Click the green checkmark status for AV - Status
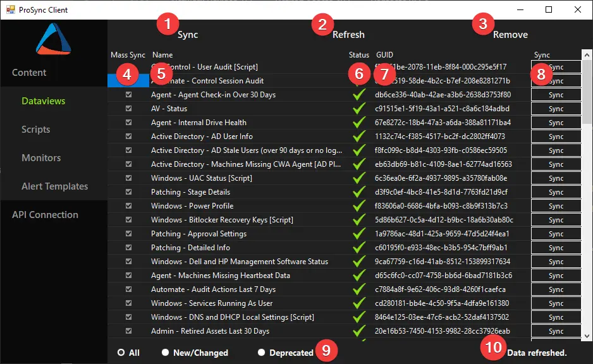The height and width of the screenshot is (364, 593). pyautogui.click(x=359, y=109)
